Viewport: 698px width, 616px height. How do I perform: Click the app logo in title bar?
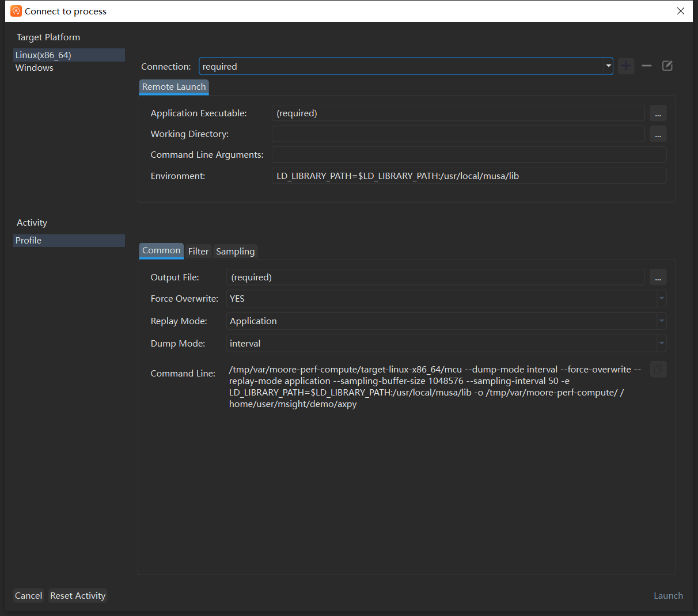click(16, 11)
